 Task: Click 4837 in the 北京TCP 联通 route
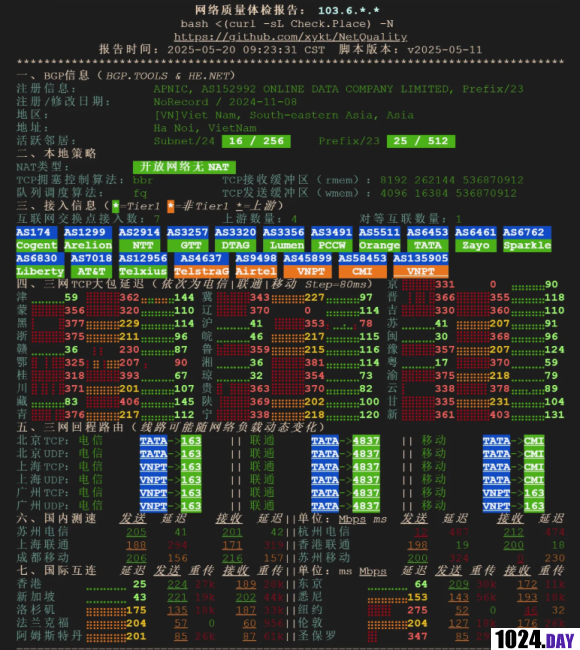point(366,441)
